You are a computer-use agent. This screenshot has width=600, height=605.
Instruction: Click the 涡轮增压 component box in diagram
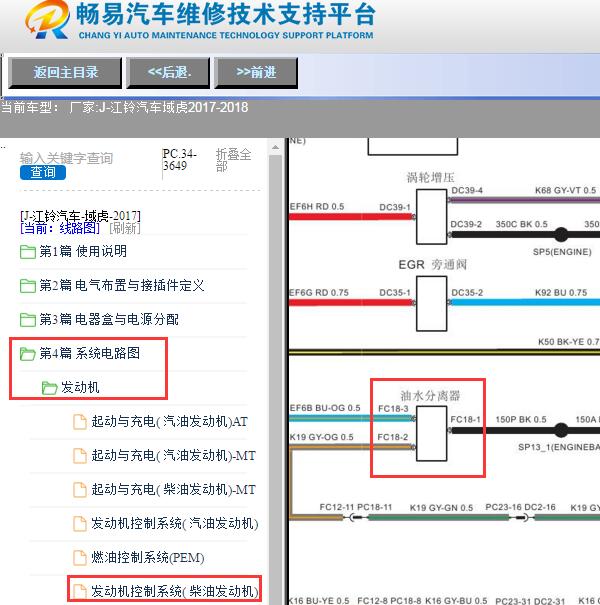pyautogui.click(x=431, y=216)
